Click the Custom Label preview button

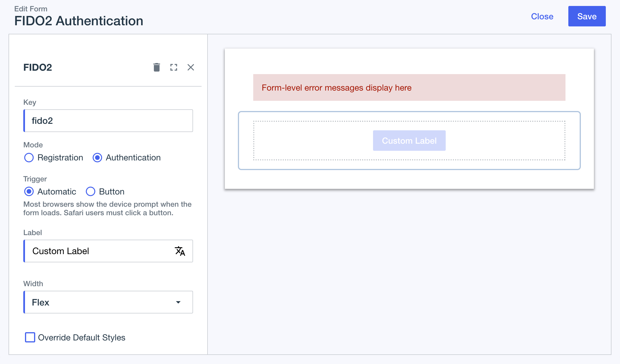click(x=409, y=140)
